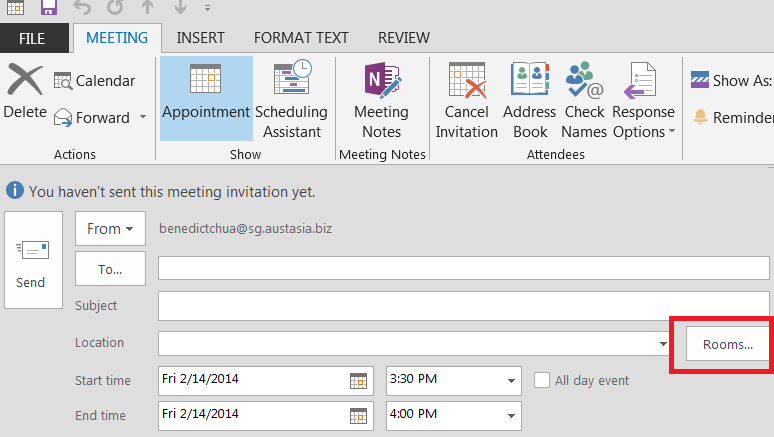Open the From account dropdown
Viewport: 774px width, 437px height.
tap(110, 229)
